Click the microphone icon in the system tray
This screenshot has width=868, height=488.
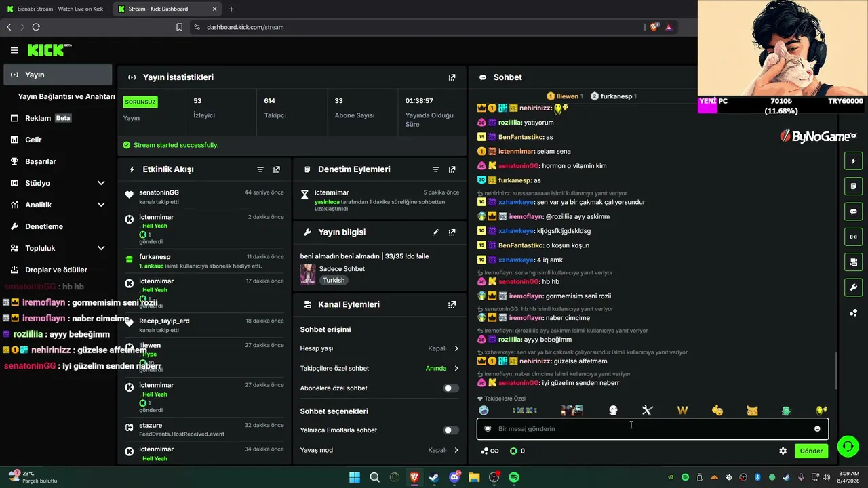(x=802, y=477)
